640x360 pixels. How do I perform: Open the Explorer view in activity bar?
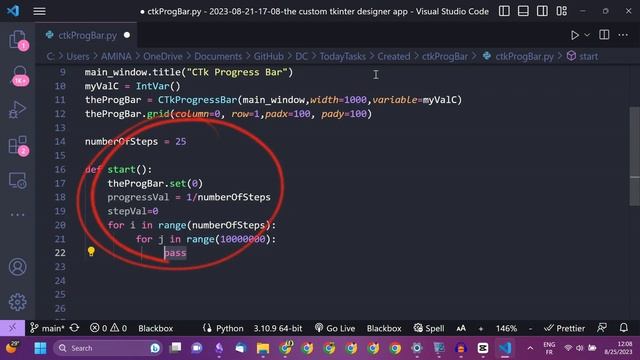18,40
